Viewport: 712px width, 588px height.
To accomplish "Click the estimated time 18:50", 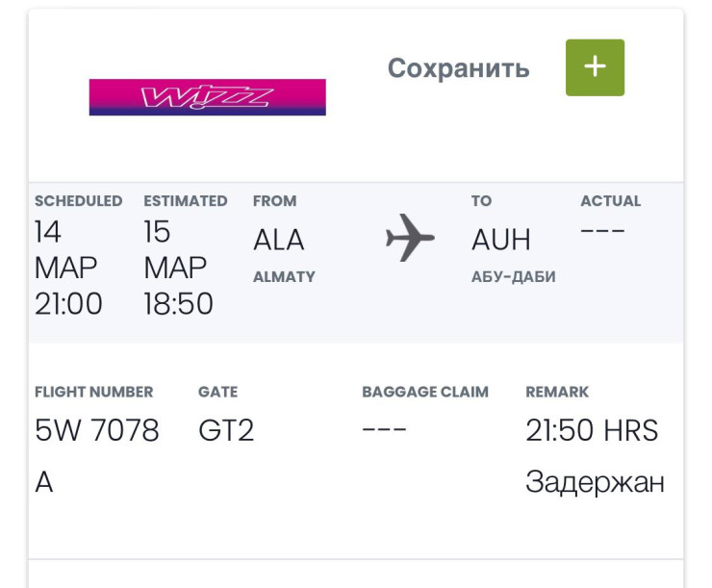I will [x=178, y=304].
